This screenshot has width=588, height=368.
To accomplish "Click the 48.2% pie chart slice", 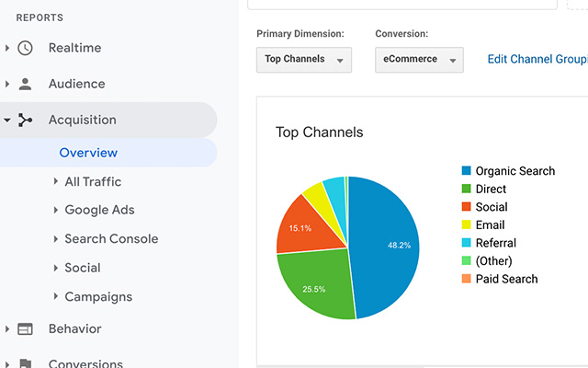I will (388, 244).
